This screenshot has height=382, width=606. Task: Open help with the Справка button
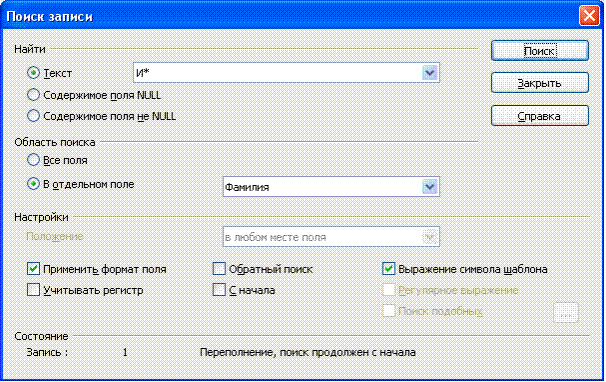[540, 116]
